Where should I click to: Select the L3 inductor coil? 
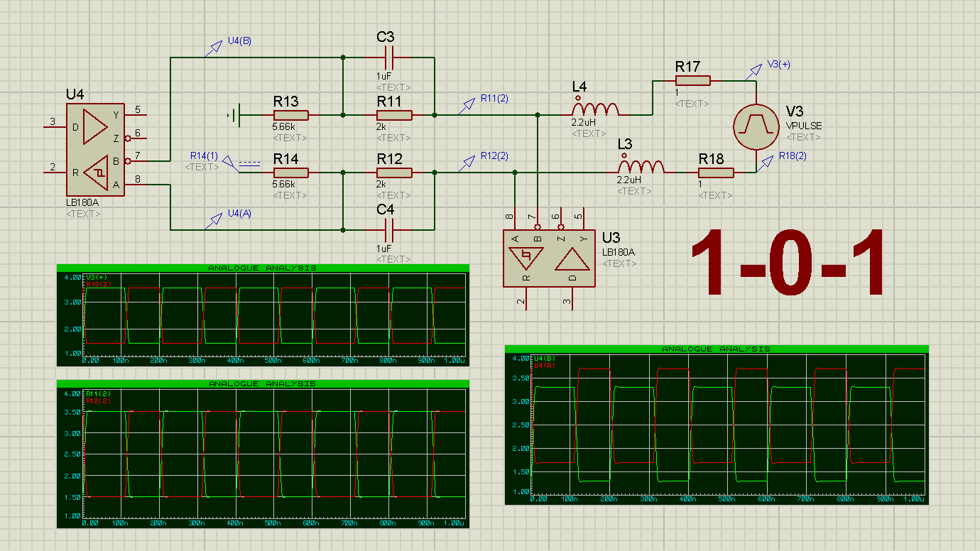641,166
